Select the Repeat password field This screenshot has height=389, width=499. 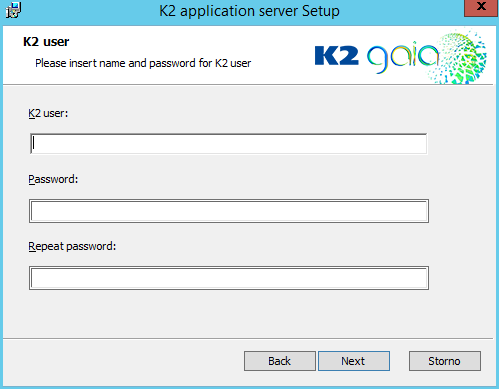tap(229, 278)
